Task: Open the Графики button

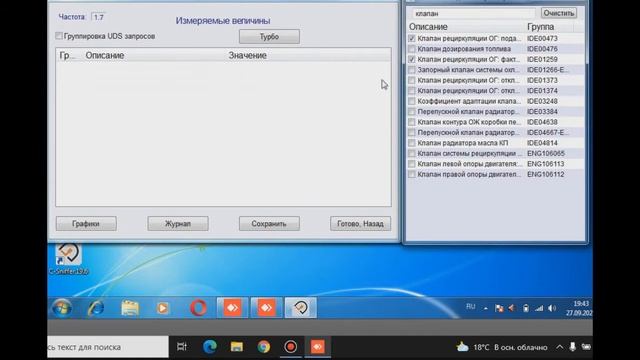Action: [x=86, y=223]
